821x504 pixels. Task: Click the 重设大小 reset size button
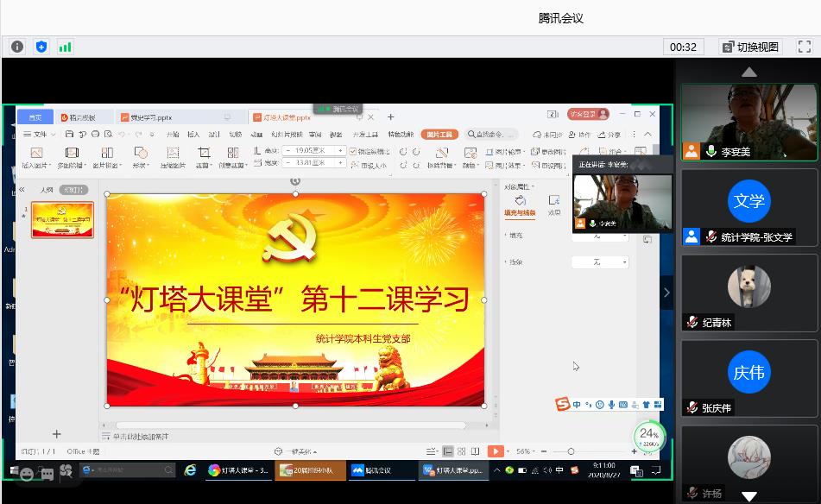click(x=369, y=165)
